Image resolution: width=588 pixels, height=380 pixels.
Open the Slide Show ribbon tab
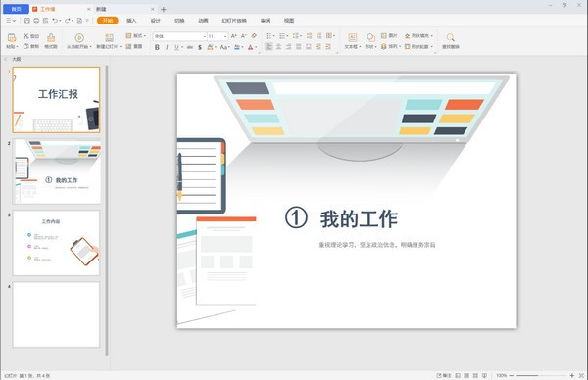point(234,21)
